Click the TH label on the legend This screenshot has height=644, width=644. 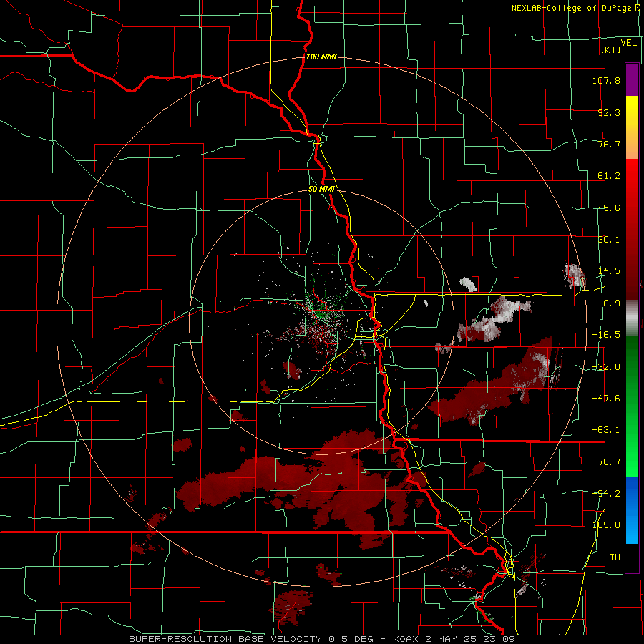pyautogui.click(x=615, y=557)
